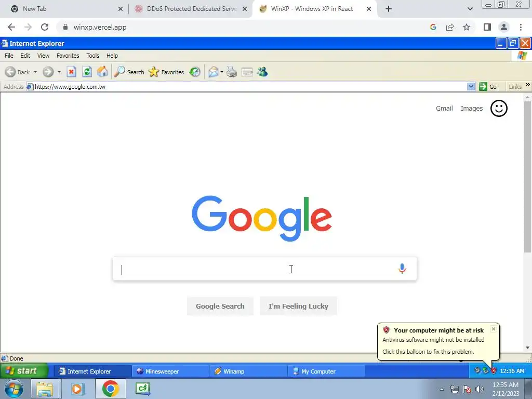Click the scrollbar down arrow
This screenshot has width=532, height=399.
pos(528,348)
